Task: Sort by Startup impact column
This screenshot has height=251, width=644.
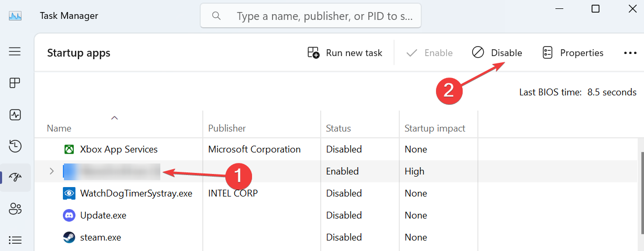Action: [x=434, y=128]
